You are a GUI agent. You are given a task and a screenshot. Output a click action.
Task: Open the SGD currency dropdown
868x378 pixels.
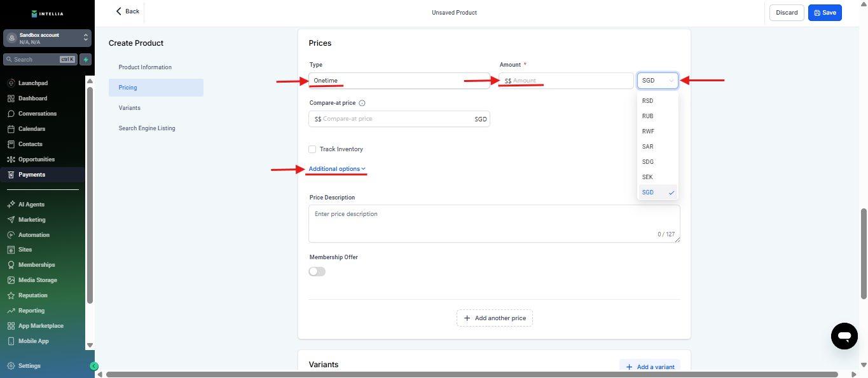(658, 81)
